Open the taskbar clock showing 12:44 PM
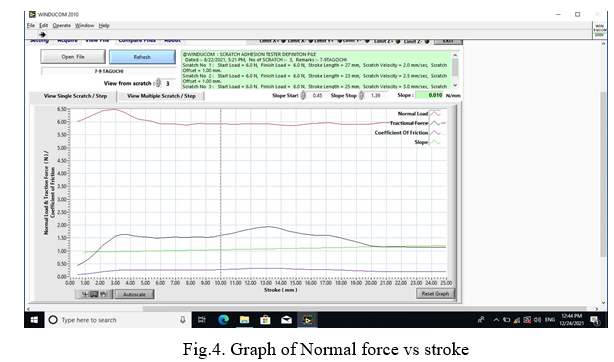 (571, 320)
